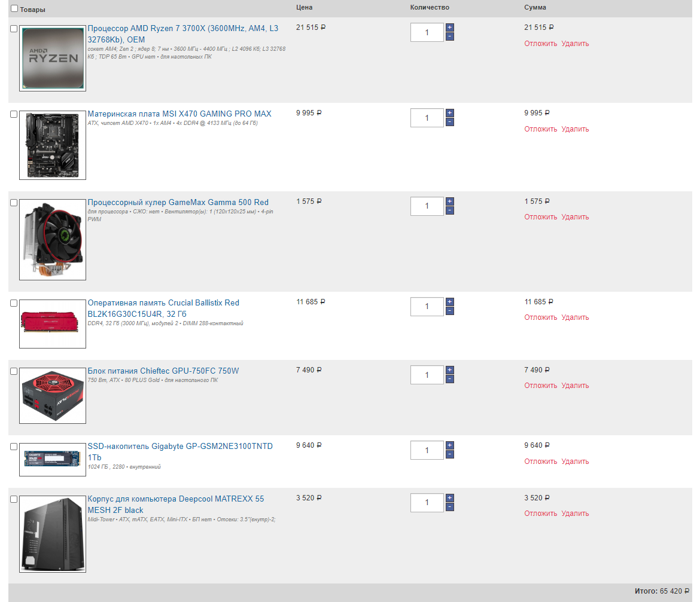The image size is (700, 602).
Task: Tick checkbox for MSI X470 GAMING PRO MAX
Action: (14, 114)
